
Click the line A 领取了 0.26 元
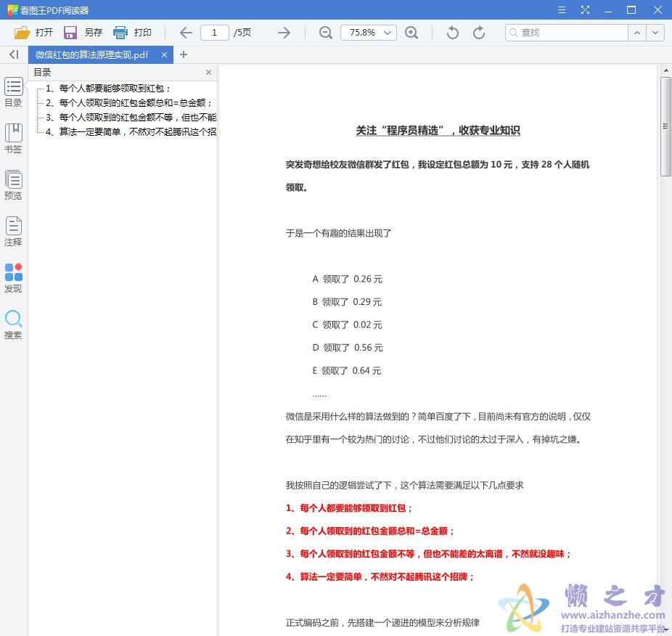click(347, 280)
